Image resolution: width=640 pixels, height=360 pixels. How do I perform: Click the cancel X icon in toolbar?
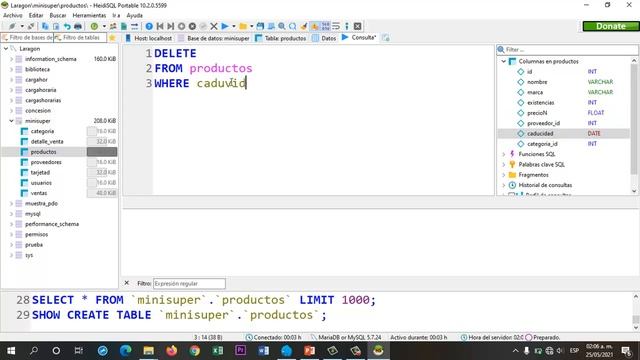(213, 27)
